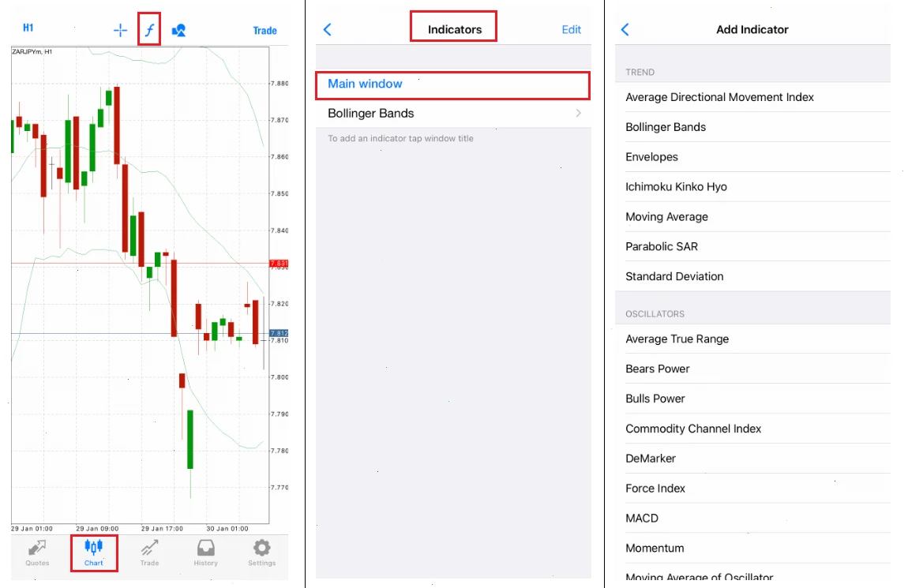This screenshot has height=588, width=908.
Task: Select the crosshair tool on the chart
Action: click(119, 30)
